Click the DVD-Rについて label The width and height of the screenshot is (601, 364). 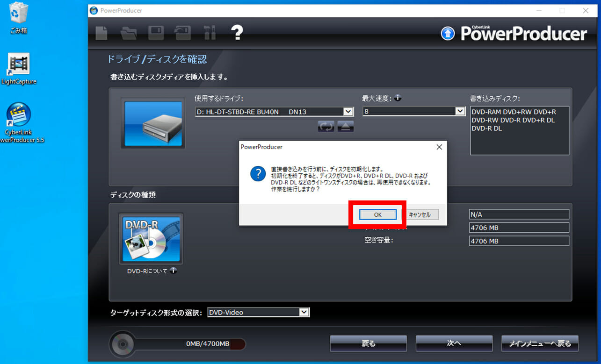(147, 271)
